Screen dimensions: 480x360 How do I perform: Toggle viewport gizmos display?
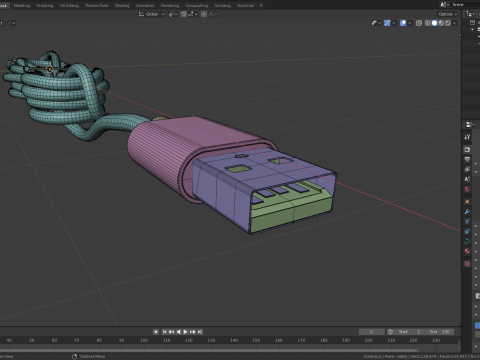pos(387,23)
